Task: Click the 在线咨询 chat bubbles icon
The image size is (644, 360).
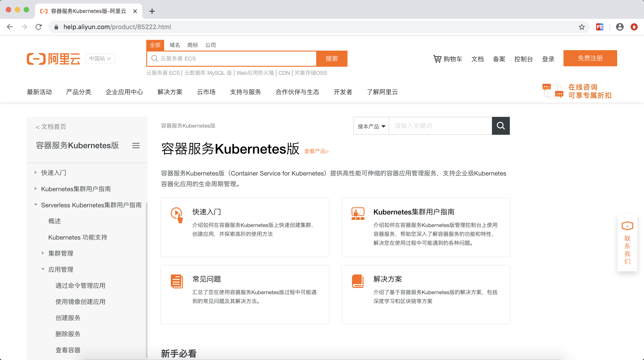Action: point(553,91)
